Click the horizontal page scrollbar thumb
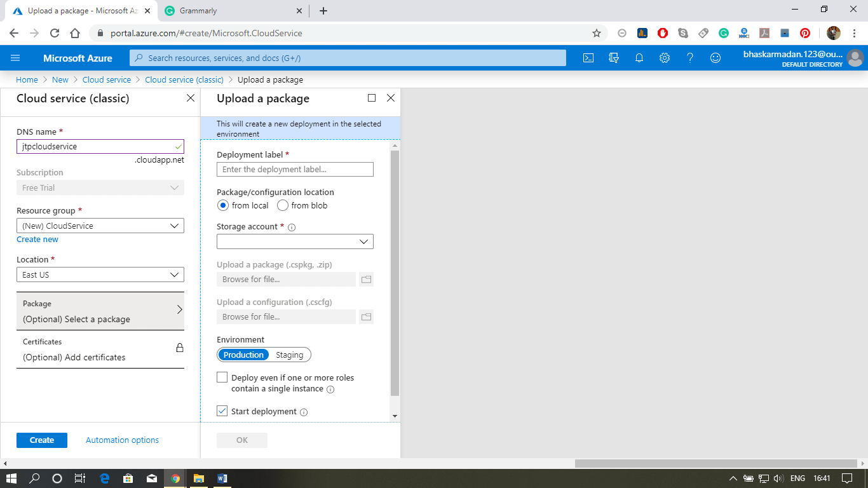Screen dimensions: 868x488 (x=716, y=463)
